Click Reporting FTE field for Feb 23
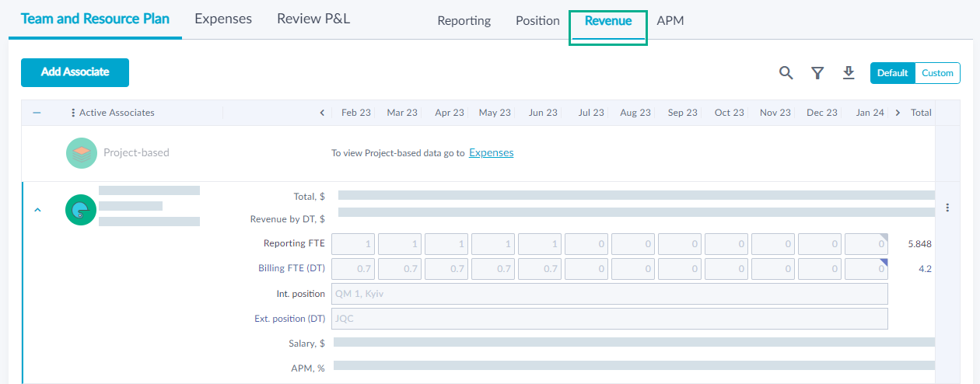 (354, 243)
